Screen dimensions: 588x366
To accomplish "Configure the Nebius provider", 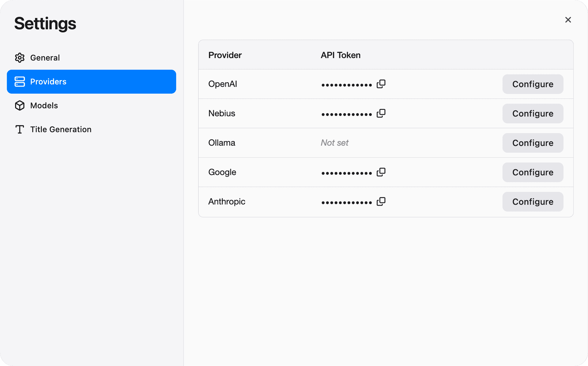I will point(533,114).
